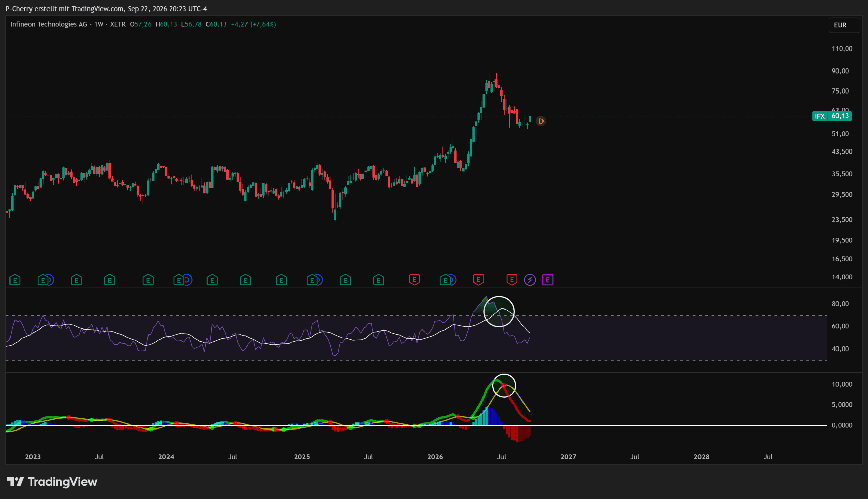
Task: Click the 2026 label on time axis
Action: 435,457
